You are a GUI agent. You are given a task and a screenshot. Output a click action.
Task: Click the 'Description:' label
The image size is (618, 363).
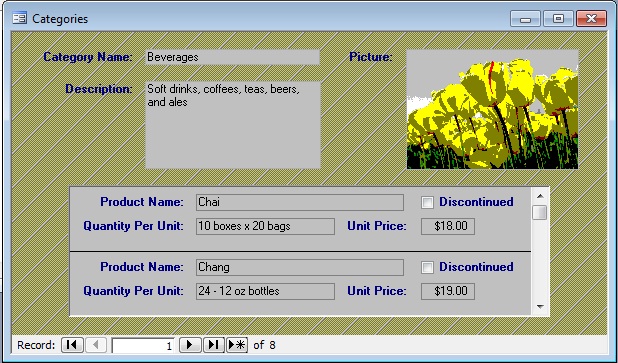tap(99, 89)
